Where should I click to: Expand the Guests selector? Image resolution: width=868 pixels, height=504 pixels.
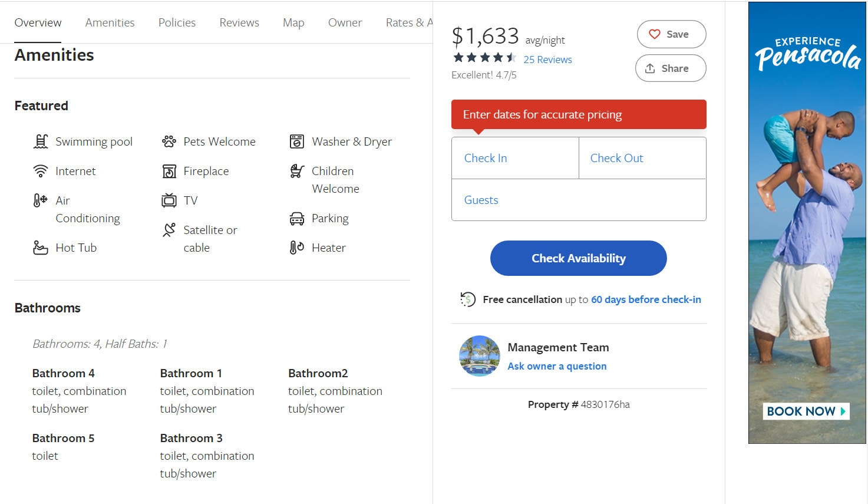pos(578,200)
